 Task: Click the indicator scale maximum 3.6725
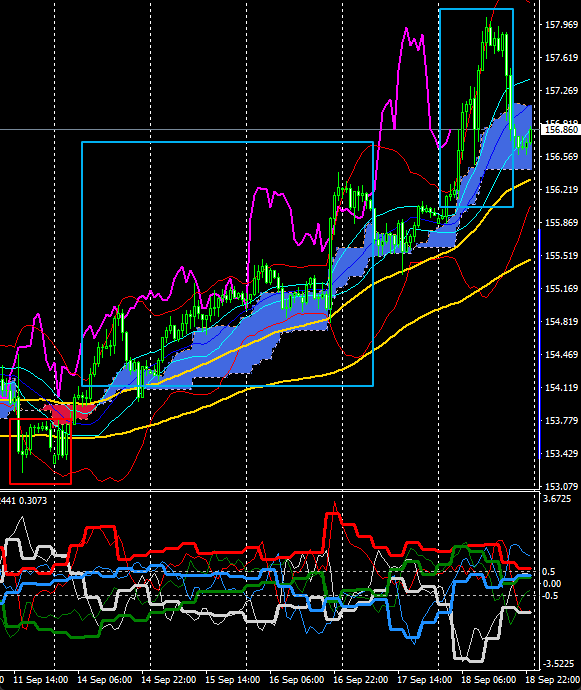coord(557,499)
